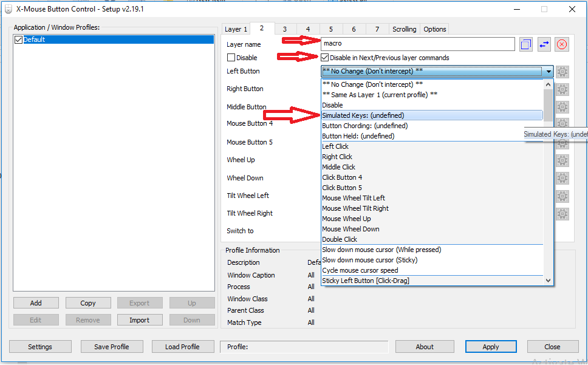Click the Apply button
This screenshot has width=588, height=365.
pos(491,347)
